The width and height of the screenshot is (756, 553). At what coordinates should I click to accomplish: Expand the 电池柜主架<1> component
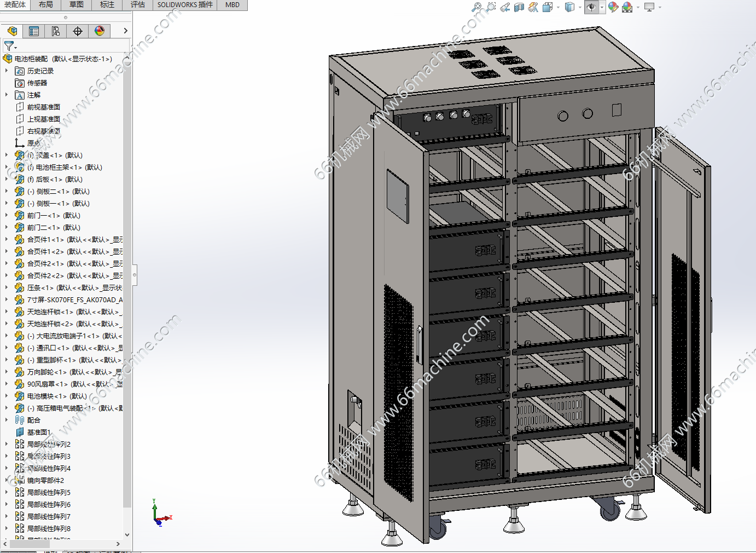click(7, 167)
